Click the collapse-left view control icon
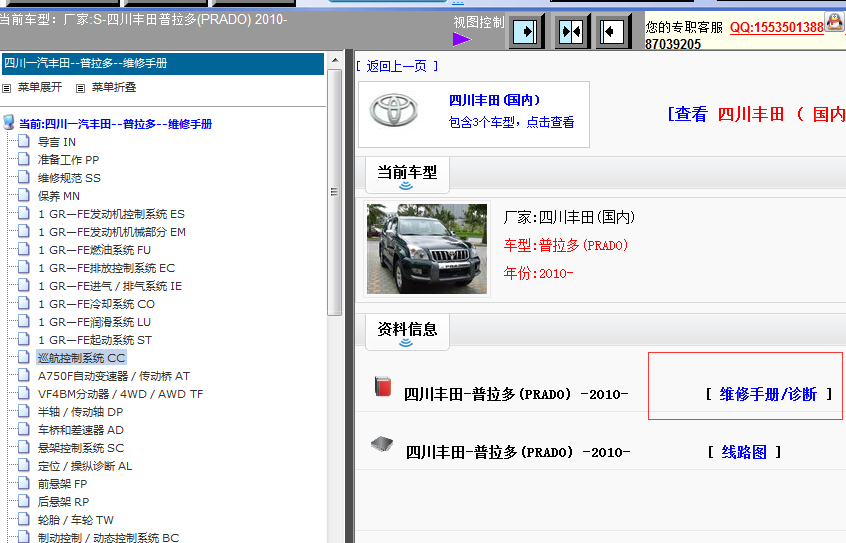Image resolution: width=846 pixels, height=543 pixels. click(612, 32)
